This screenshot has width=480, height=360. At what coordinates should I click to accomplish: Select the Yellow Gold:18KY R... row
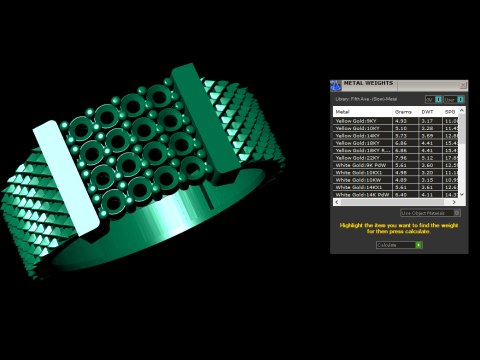[x=396, y=150]
